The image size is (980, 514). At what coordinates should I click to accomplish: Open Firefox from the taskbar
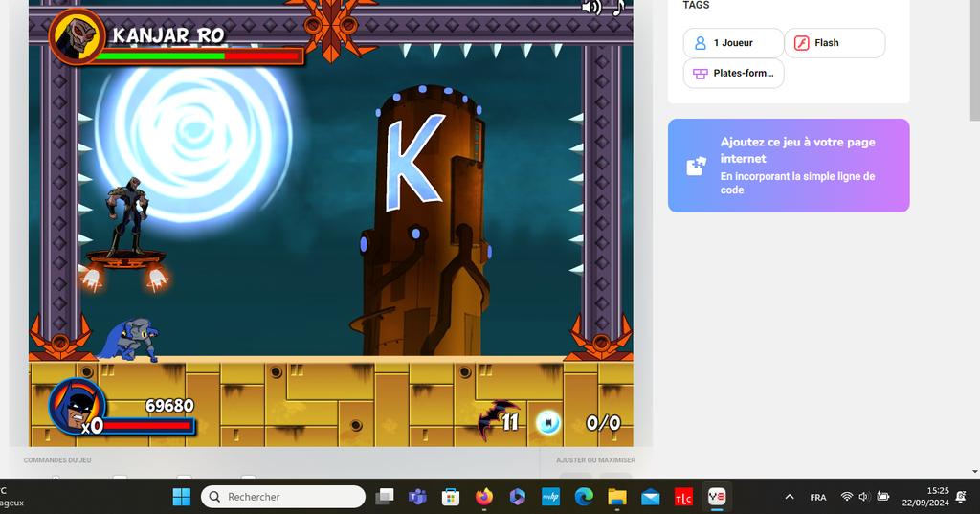pos(483,497)
